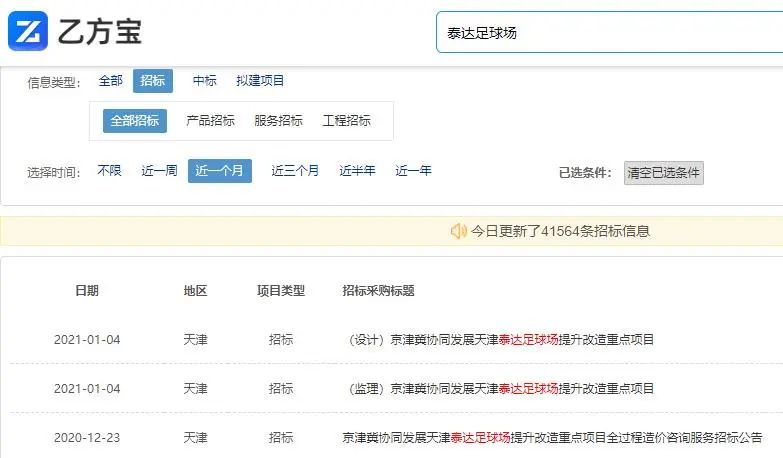This screenshot has width=783, height=458.
Task: Open (设计) 京津冀协同发展天津泰达足球场 project link
Action: point(501,340)
